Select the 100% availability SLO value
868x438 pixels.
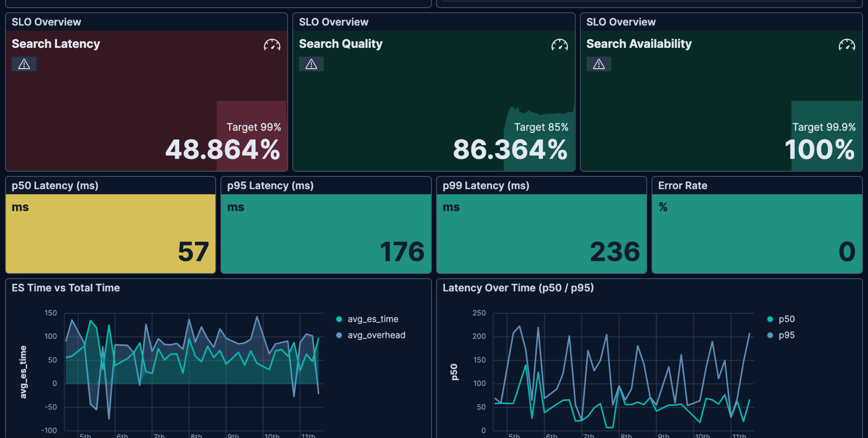[x=820, y=150]
